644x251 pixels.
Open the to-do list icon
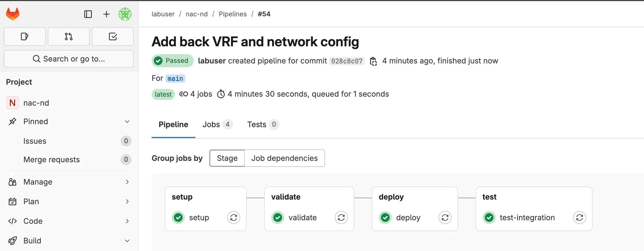(113, 36)
